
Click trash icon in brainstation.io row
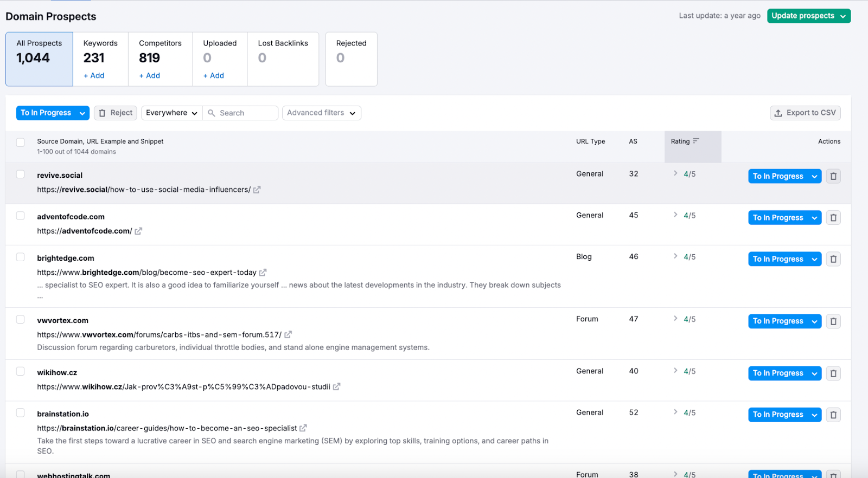[x=833, y=415]
